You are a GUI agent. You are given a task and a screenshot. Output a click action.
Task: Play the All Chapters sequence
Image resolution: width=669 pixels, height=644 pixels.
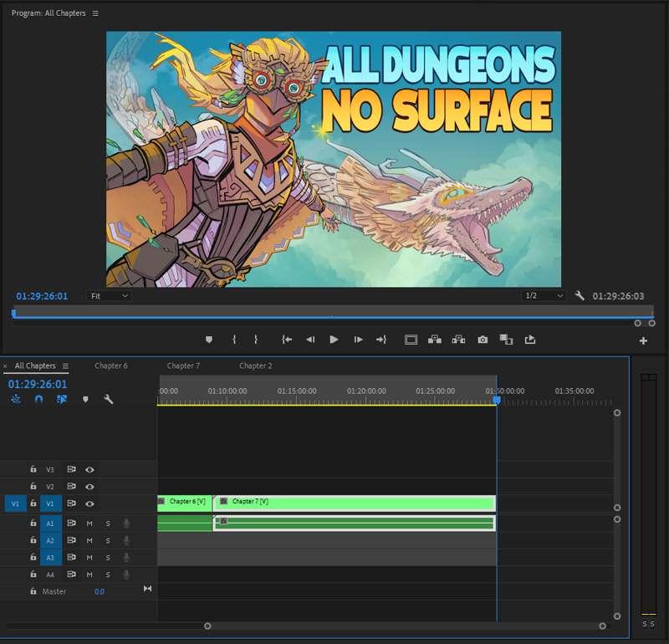click(334, 340)
